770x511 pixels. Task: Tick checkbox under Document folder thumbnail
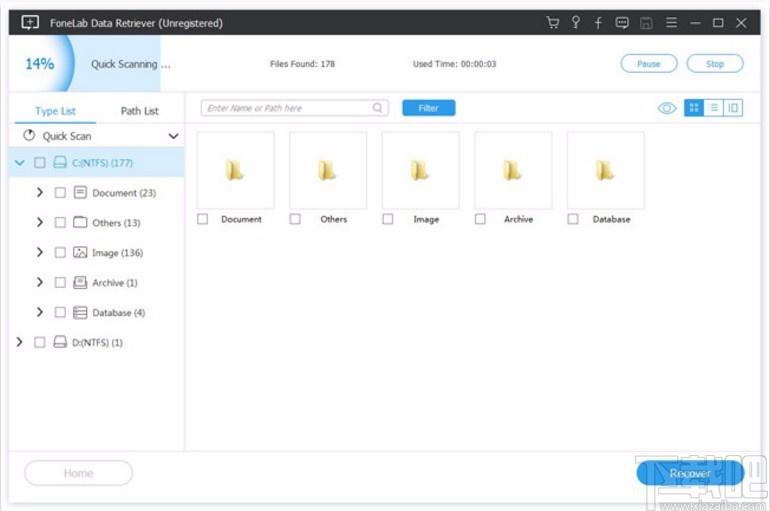point(202,219)
